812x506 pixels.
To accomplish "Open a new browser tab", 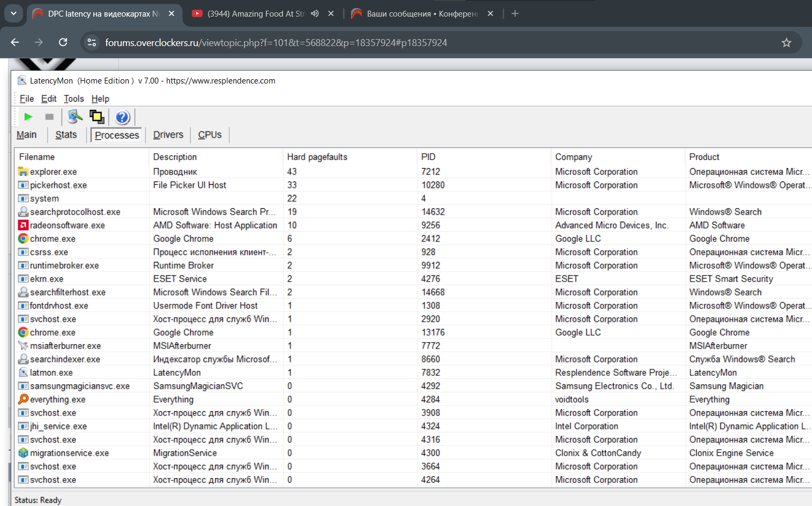I will point(515,14).
